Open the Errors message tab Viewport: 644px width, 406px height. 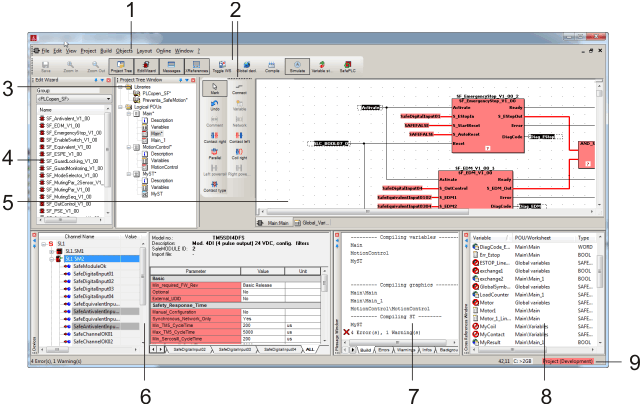coord(384,350)
